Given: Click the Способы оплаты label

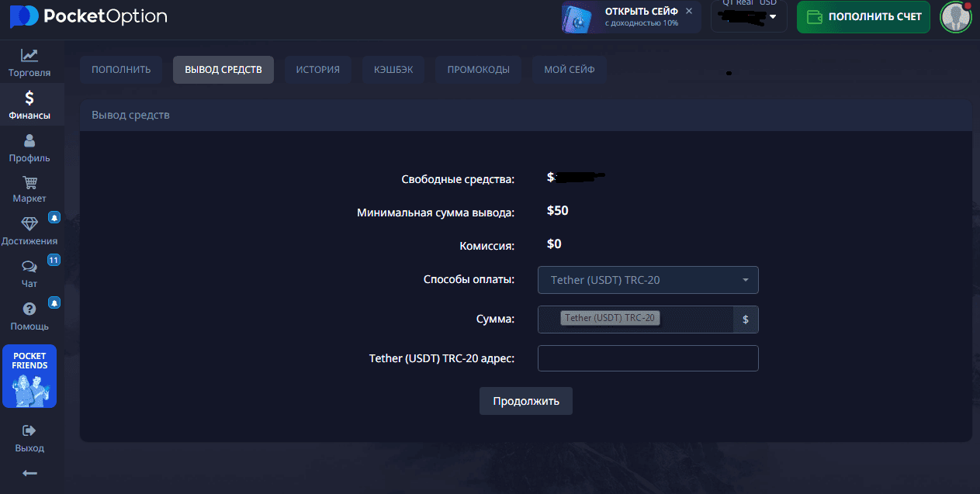Looking at the screenshot, I should click(x=469, y=279).
